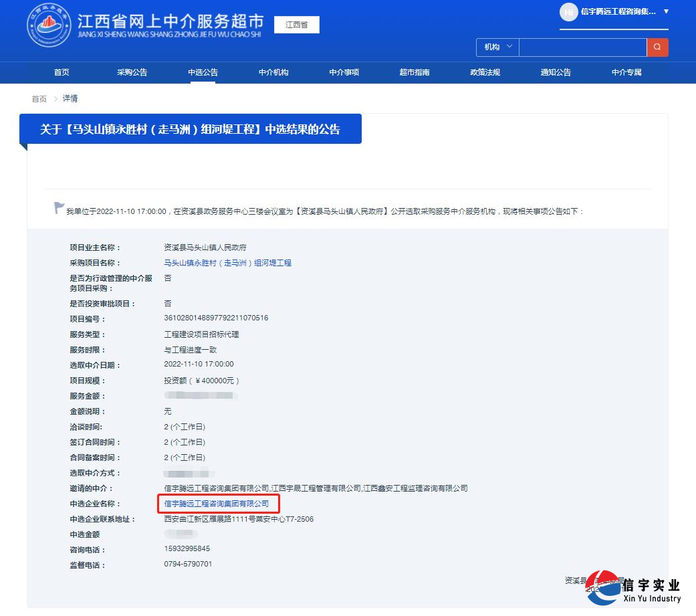The width and height of the screenshot is (696, 616).
Task: Click the 江西省 region label button
Action: point(296,24)
